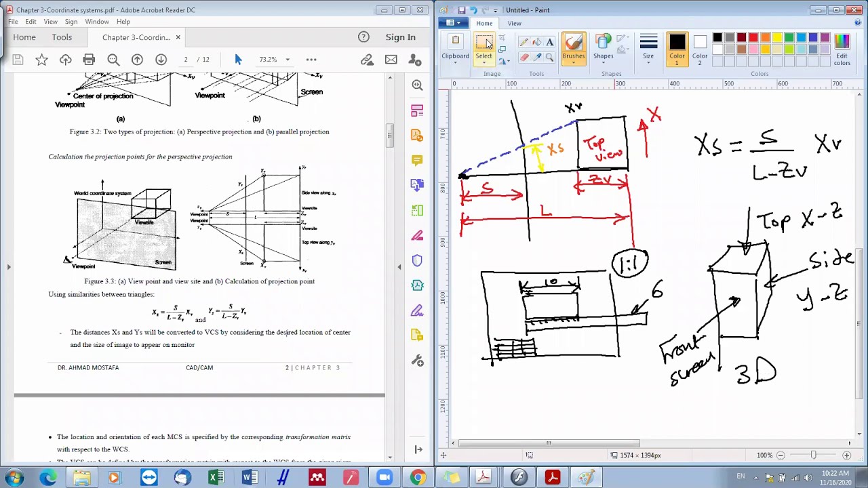Go to previous page with up arrow

tap(137, 60)
